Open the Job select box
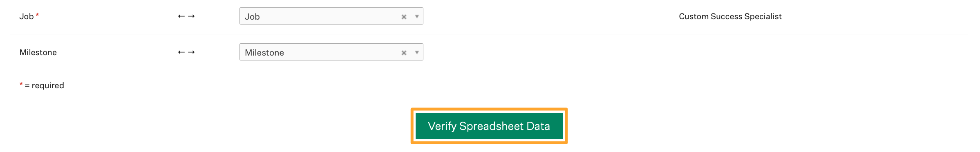Image resolution: width=980 pixels, height=152 pixels. point(331,16)
